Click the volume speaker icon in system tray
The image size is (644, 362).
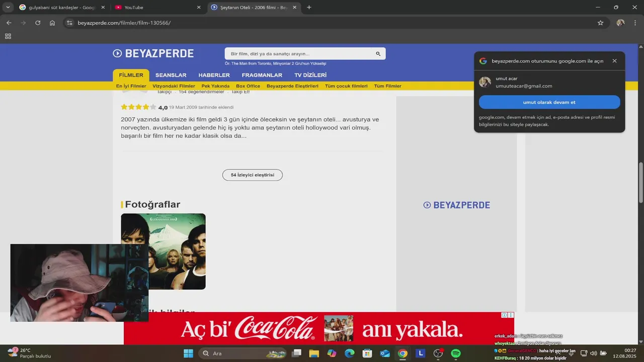click(x=593, y=353)
